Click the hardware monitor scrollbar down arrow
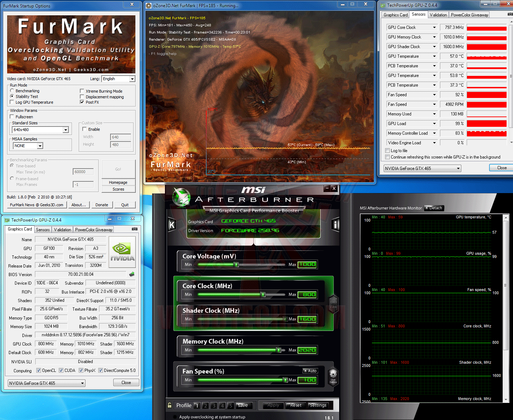This screenshot has height=420, width=513. pos(506,400)
